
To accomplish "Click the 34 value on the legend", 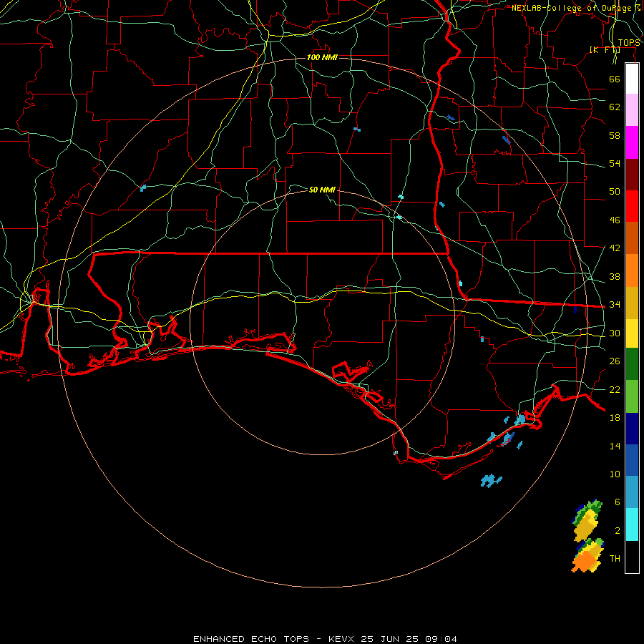I will click(615, 305).
